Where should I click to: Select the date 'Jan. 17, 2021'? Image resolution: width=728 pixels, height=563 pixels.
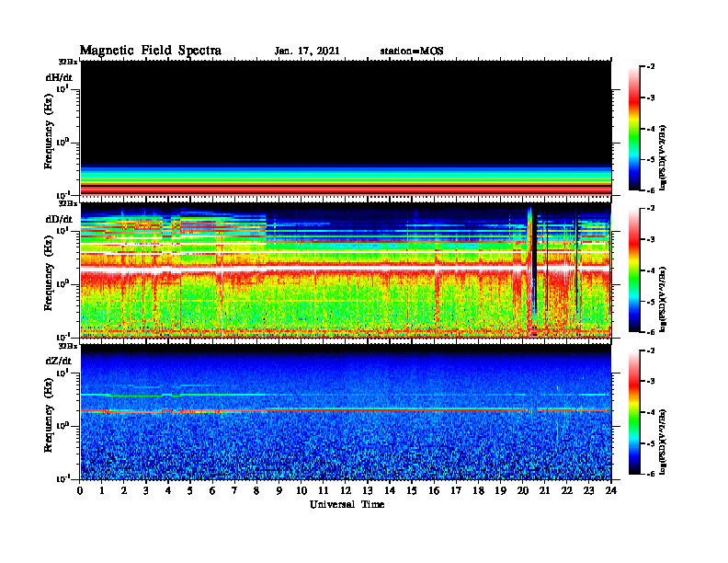click(x=307, y=52)
